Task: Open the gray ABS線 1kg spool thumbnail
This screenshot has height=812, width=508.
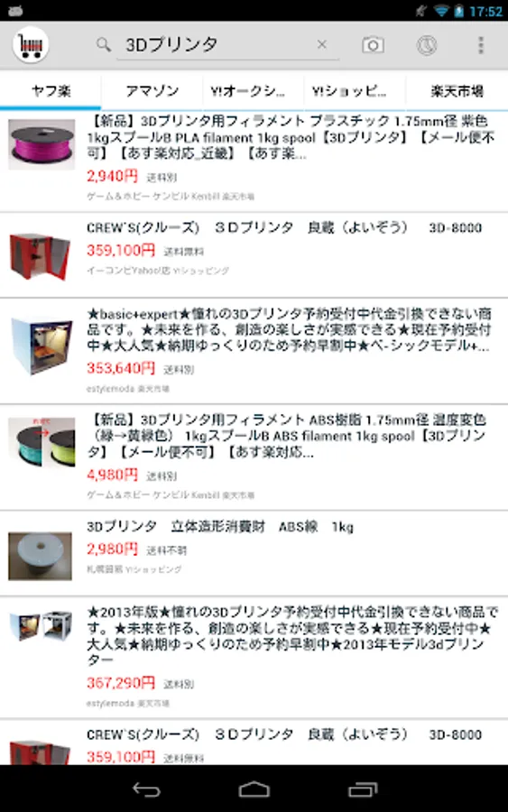Action: pyautogui.click(x=40, y=556)
